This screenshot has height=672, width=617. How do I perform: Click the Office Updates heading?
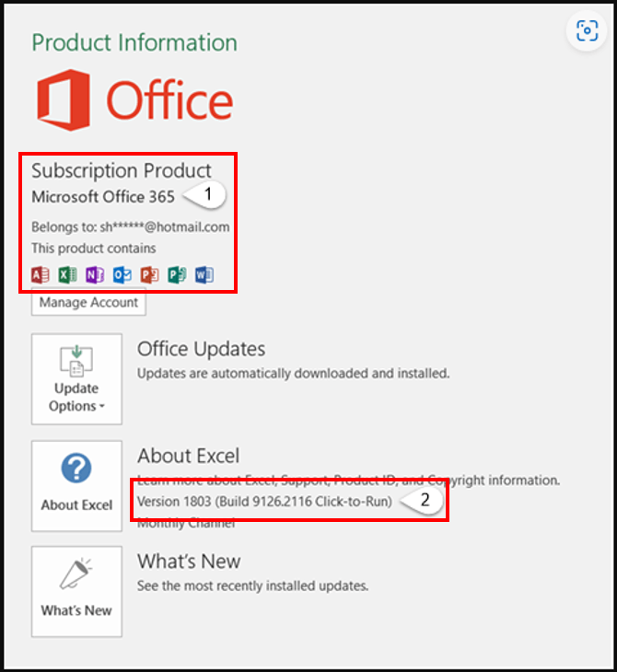[x=201, y=349]
